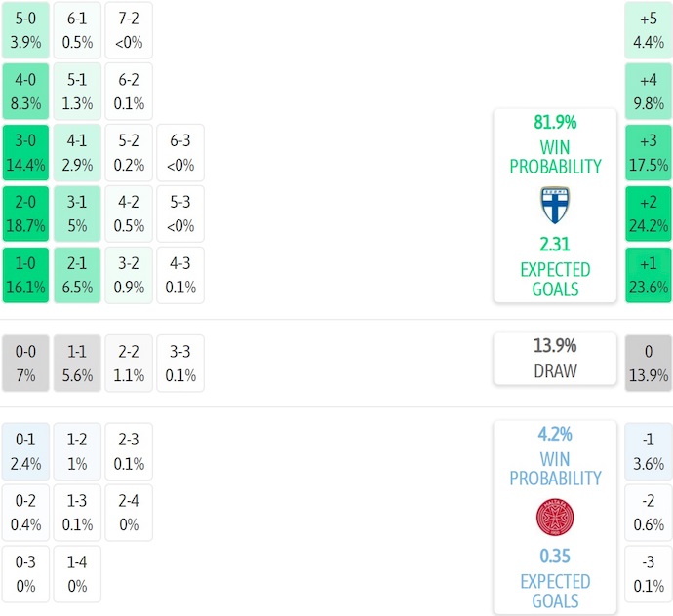The image size is (673, 616).
Task: Select the 1-0 scoreline tile
Action: [26, 276]
